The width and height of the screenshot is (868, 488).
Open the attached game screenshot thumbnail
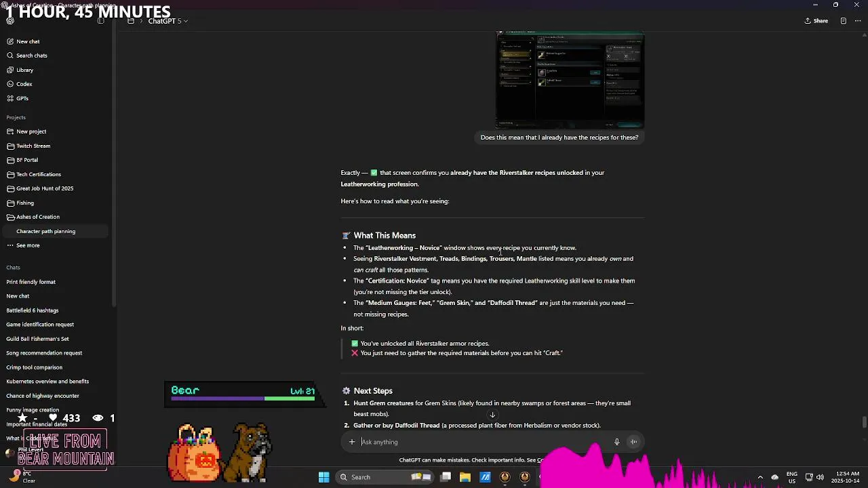[570, 80]
